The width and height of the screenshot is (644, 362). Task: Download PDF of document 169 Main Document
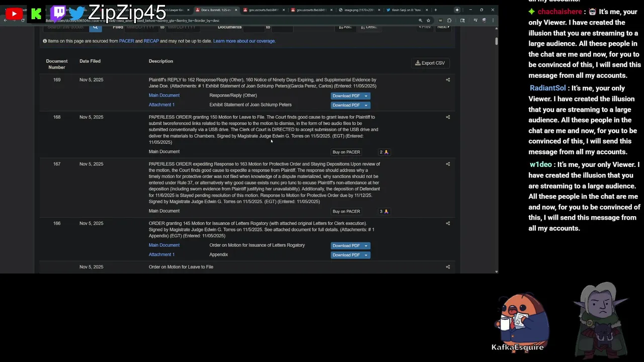pos(346,96)
